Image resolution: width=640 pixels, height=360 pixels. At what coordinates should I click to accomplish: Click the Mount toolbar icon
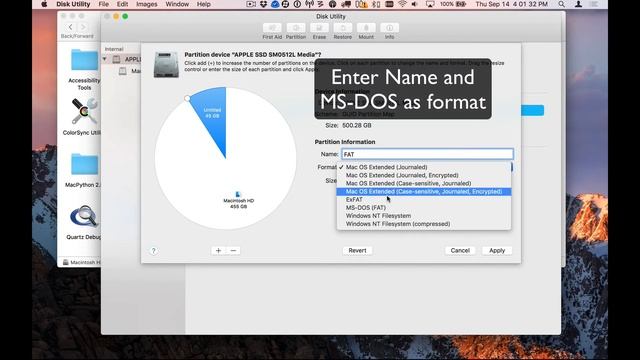(366, 28)
